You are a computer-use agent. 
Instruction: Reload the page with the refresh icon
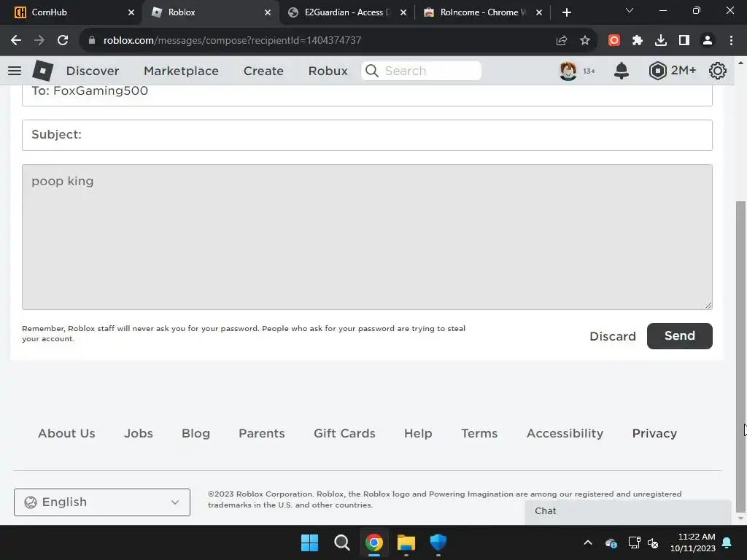click(63, 41)
